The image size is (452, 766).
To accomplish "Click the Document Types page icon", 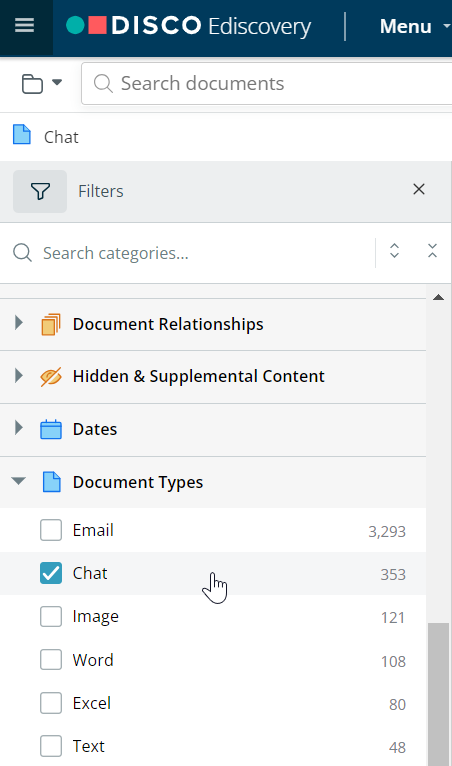I will 52,482.
